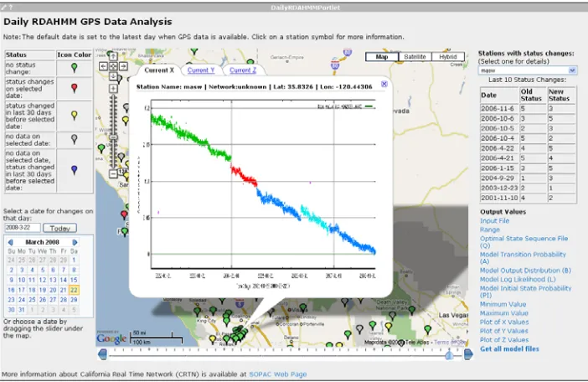Open Model Initial State Probability (PI) link
Image resolution: width=588 pixels, height=382 pixels.
526,292
